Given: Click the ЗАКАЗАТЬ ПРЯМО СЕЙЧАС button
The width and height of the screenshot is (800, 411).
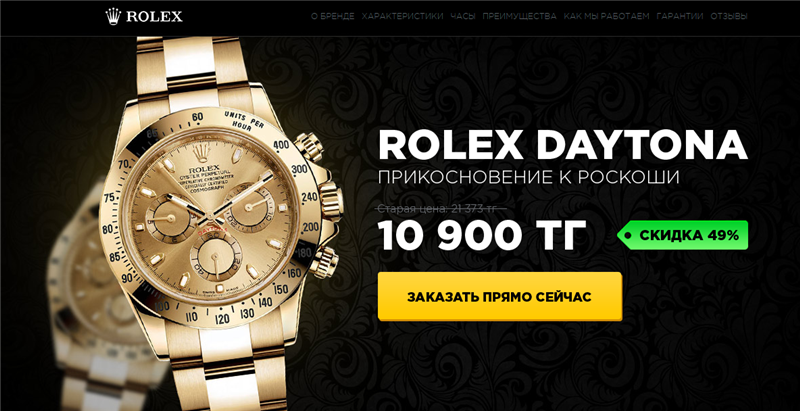Looking at the screenshot, I should [x=500, y=297].
